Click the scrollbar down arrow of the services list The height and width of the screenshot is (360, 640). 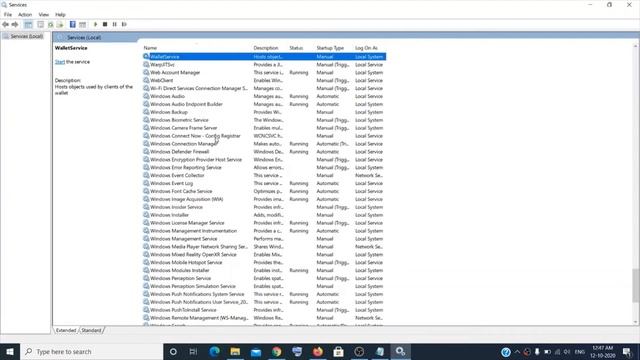636,322
